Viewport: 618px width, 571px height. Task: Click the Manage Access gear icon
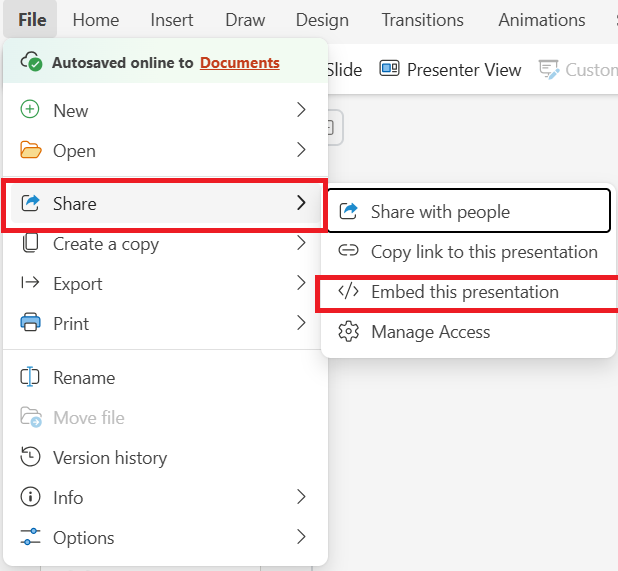coord(348,331)
